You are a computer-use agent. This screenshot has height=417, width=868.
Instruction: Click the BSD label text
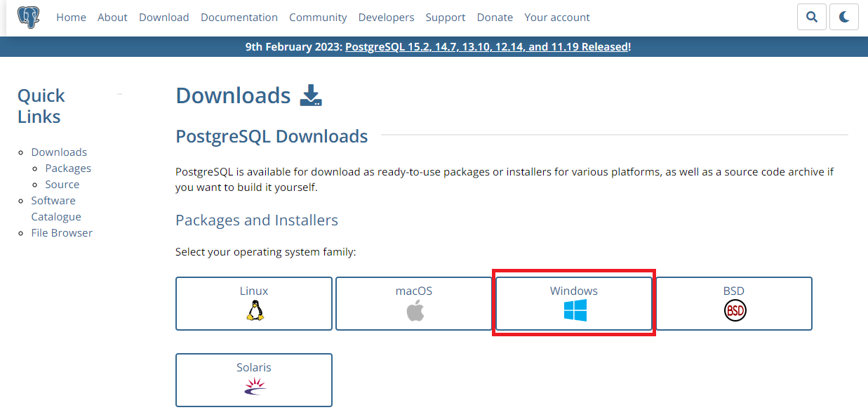[x=734, y=291]
